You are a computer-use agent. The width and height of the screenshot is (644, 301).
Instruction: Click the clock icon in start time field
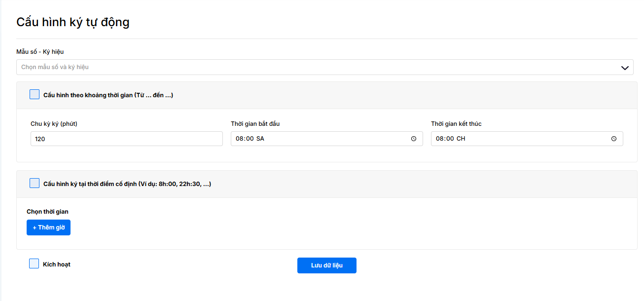coord(414,139)
